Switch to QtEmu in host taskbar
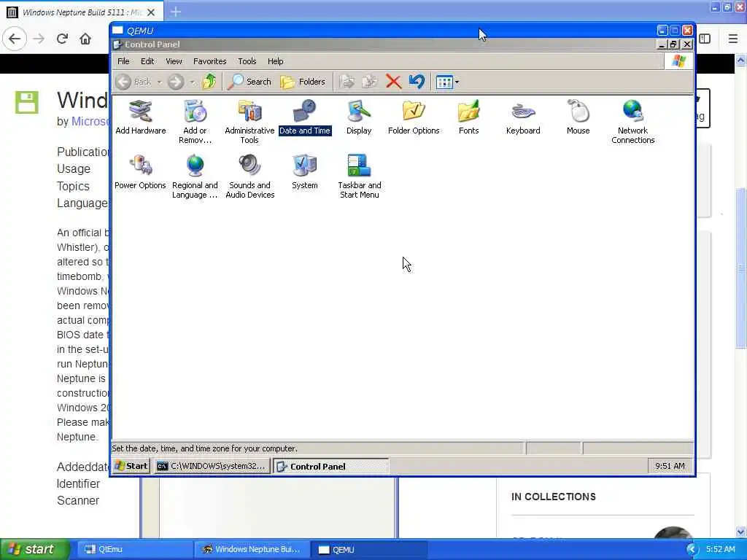Screen dimensions: 747x560 click(x=133, y=549)
